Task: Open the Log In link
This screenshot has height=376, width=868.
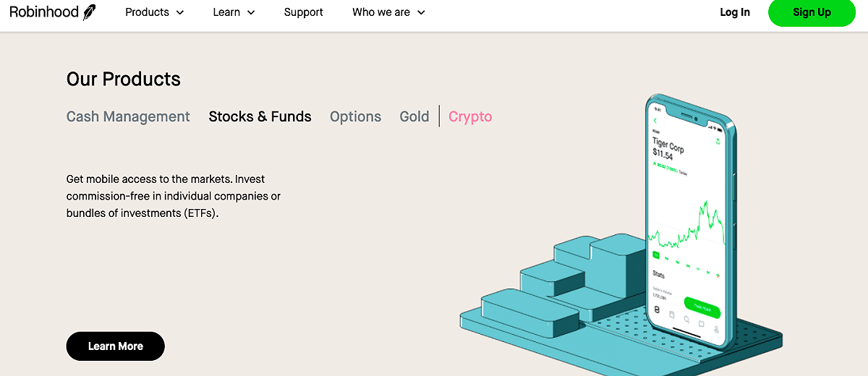Action: pos(735,12)
